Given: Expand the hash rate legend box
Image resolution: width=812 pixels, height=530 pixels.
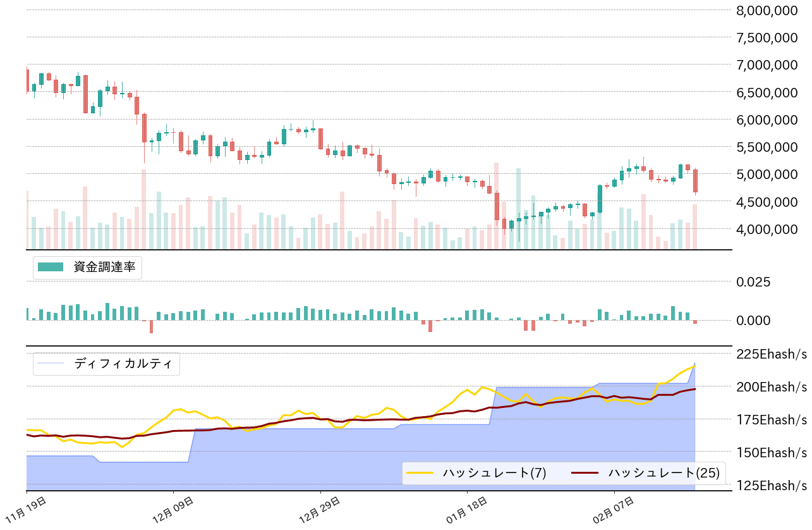Looking at the screenshot, I should point(564,472).
